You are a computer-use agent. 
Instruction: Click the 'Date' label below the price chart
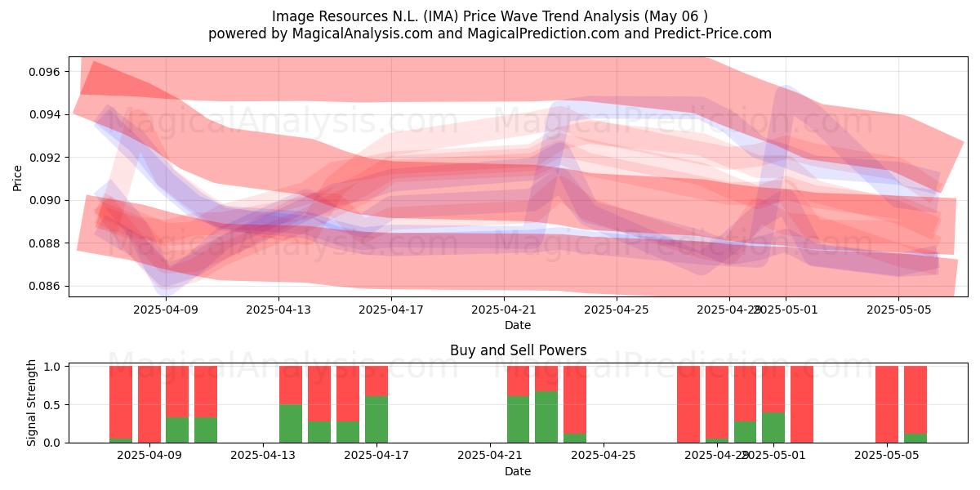pyautogui.click(x=518, y=325)
